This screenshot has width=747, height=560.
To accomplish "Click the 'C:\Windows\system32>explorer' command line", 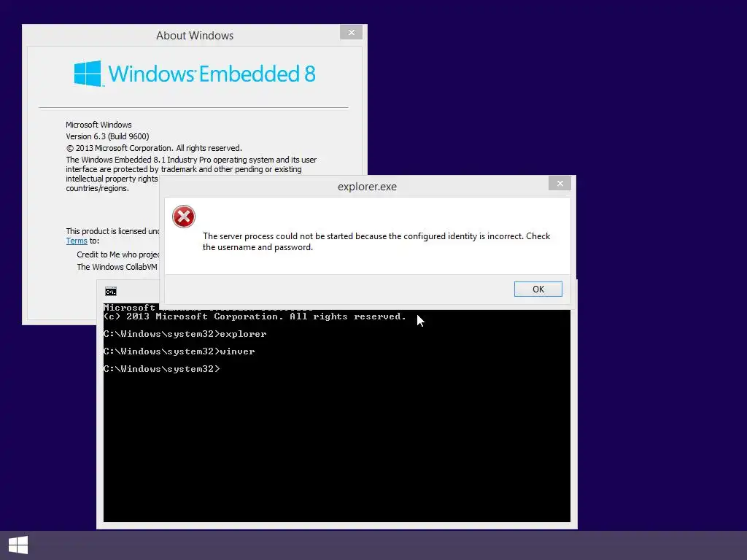I will 185,334.
